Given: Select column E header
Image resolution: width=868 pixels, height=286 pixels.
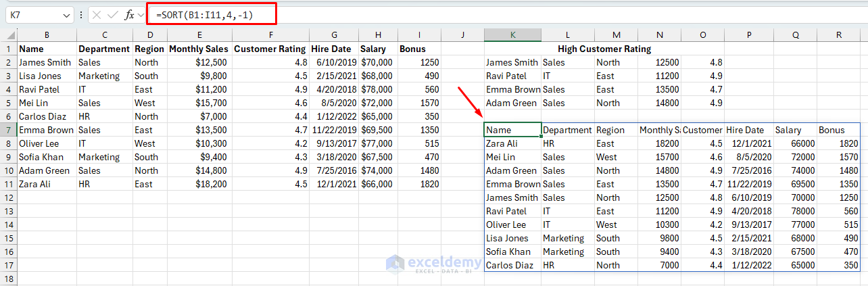Looking at the screenshot, I should pos(199,35).
